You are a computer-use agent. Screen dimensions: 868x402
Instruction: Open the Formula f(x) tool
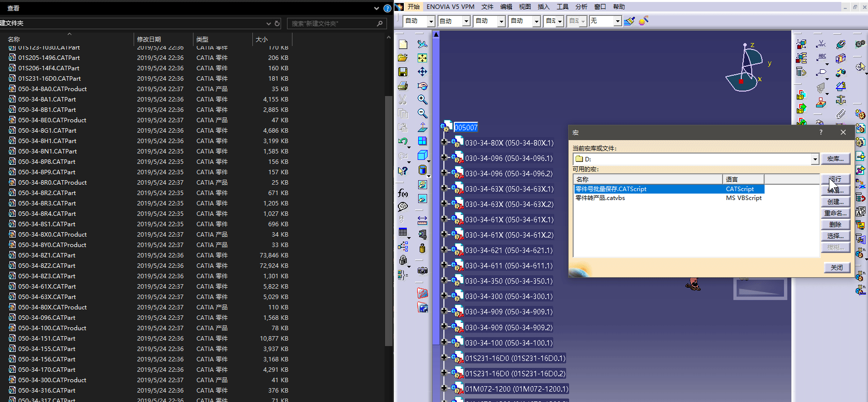tap(403, 193)
